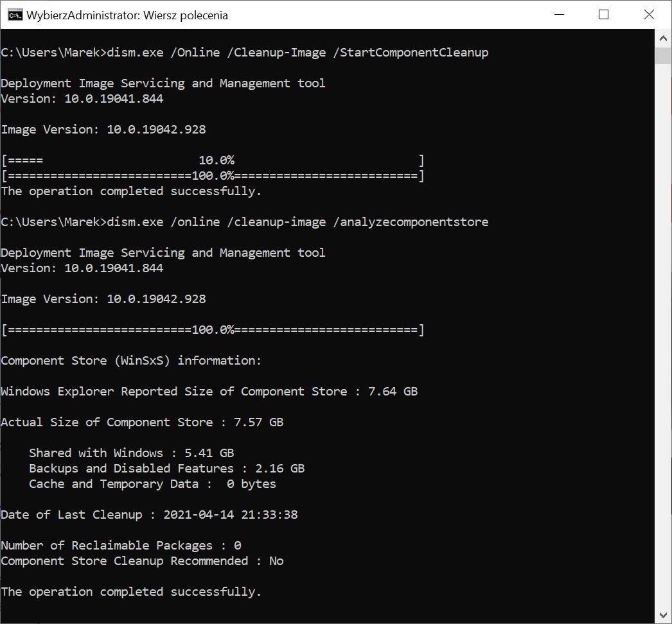Click the 10.0% progress bar line
672x624 pixels.
pos(213,160)
